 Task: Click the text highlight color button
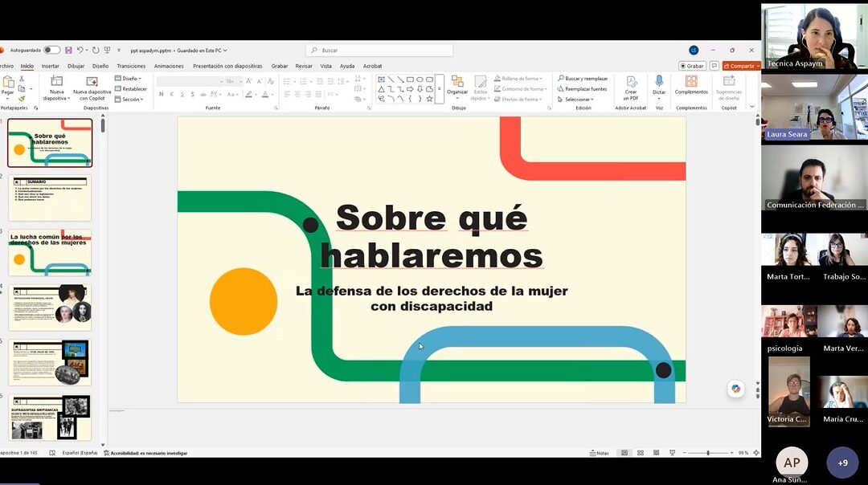tap(250, 95)
